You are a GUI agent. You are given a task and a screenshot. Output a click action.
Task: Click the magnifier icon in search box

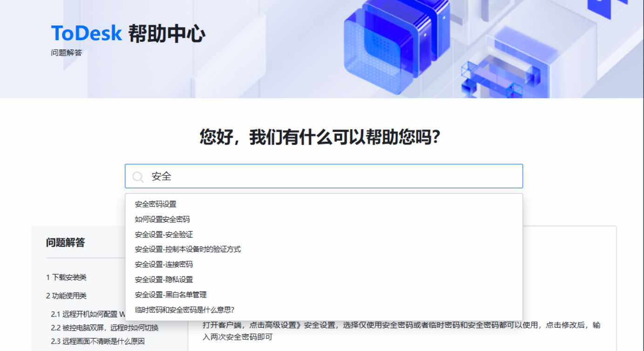[x=138, y=177]
